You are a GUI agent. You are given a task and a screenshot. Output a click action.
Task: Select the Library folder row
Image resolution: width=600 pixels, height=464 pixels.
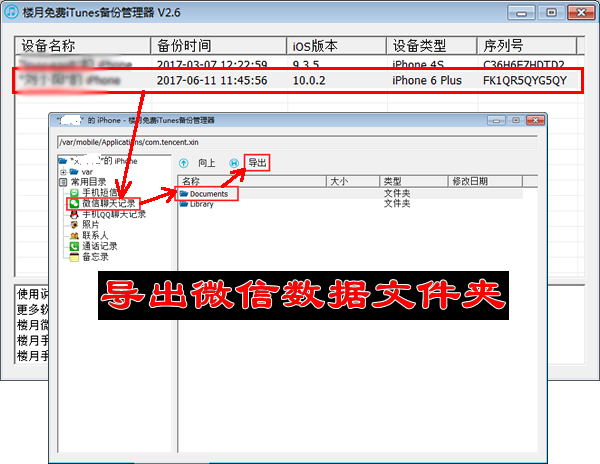(201, 204)
